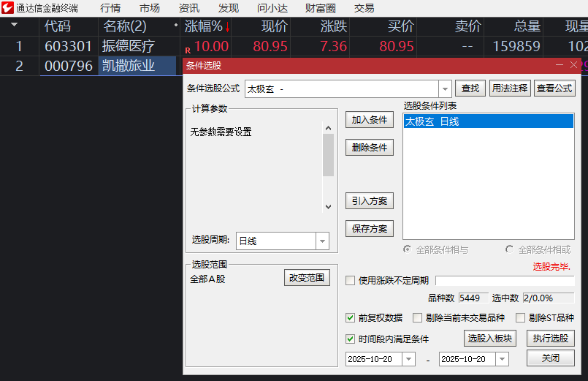The height and width of the screenshot is (381, 588).
Task: Open the start date 2025-10-20 dropdown
Action: (408, 359)
